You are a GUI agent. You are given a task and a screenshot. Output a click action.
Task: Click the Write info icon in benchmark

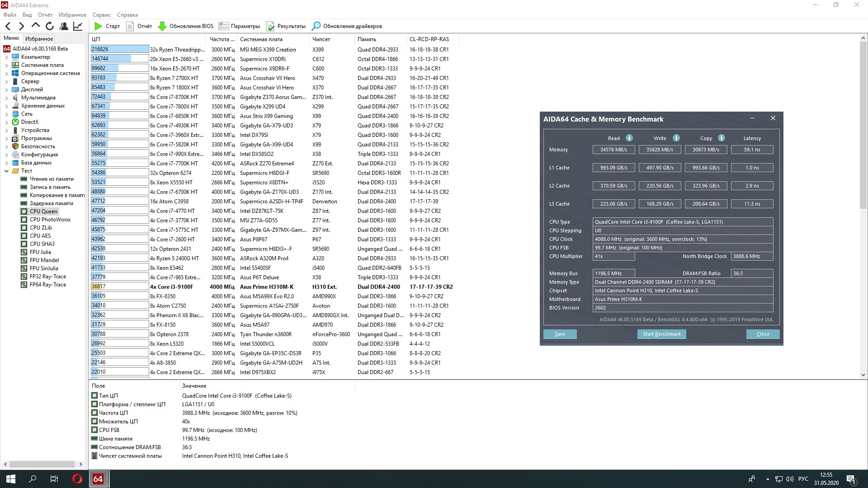[x=676, y=138]
